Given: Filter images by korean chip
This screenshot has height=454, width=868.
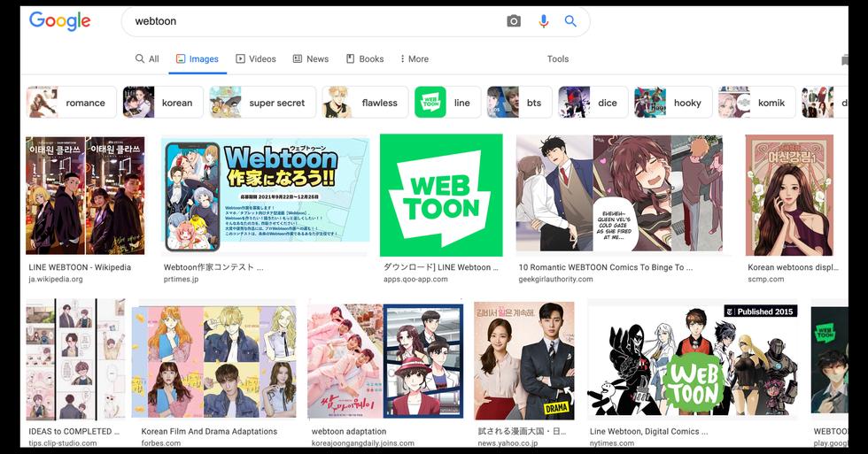Looking at the screenshot, I should pyautogui.click(x=163, y=103).
